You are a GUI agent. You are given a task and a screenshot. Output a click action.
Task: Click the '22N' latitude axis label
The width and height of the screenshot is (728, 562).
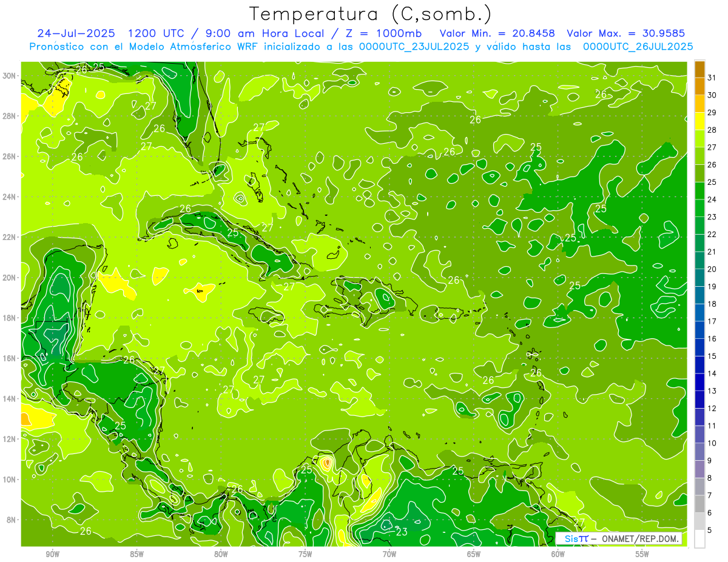click(x=10, y=236)
